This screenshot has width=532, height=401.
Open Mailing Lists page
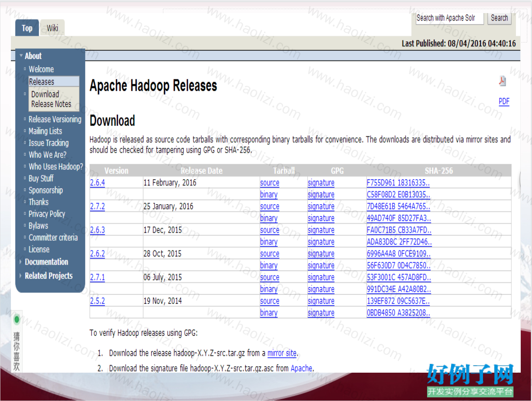click(x=45, y=131)
